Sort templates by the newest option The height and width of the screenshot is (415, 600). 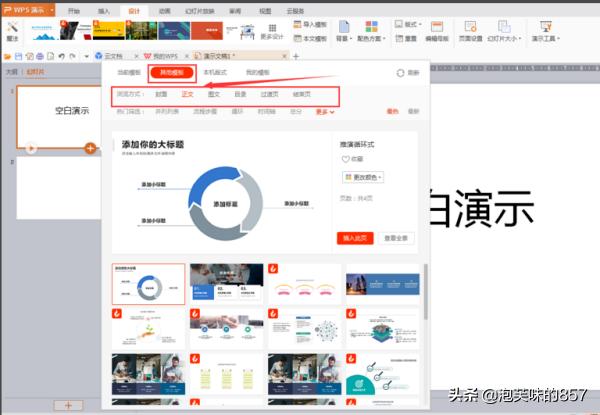pyautogui.click(x=413, y=111)
